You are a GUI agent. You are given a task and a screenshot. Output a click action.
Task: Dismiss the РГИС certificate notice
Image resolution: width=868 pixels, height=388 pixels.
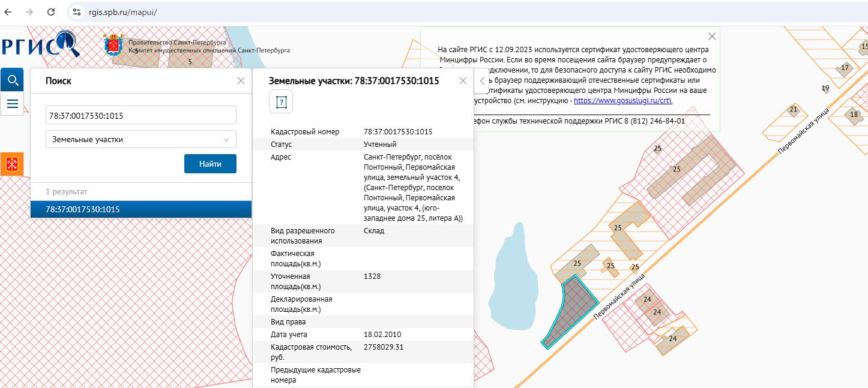712,36
